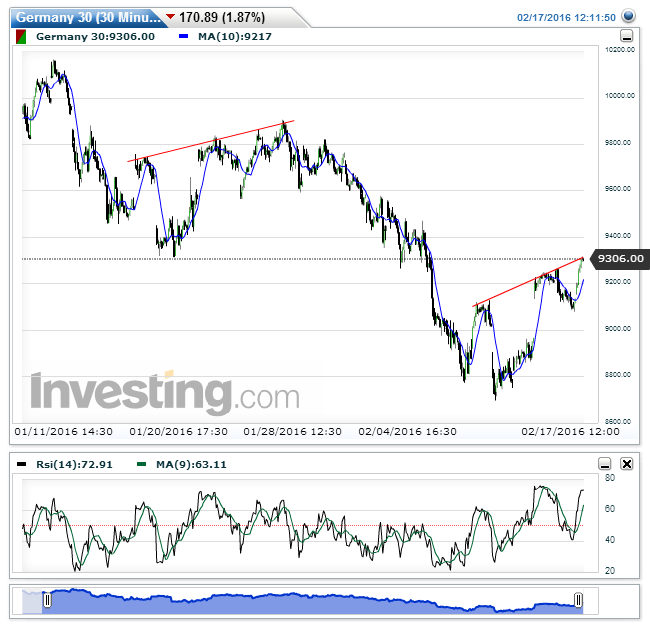Click the Investing.com watermark logo
The image size is (650, 627).
click(164, 392)
